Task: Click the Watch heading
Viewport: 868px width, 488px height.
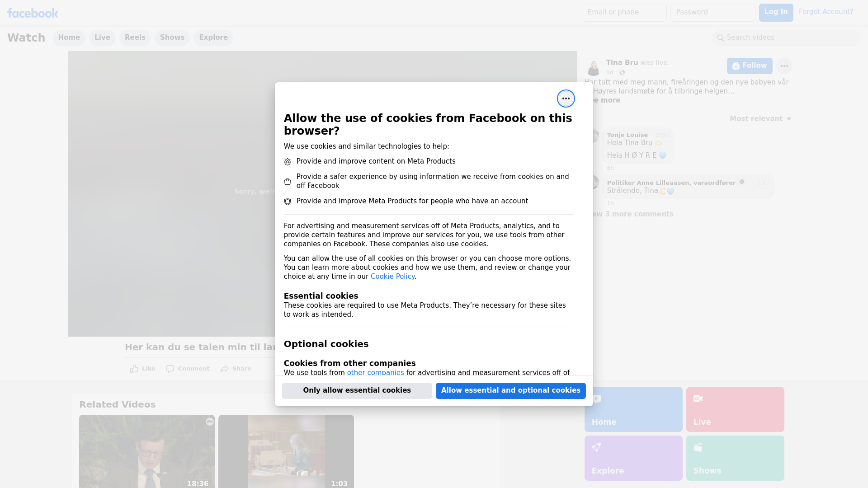Action: coord(26,38)
